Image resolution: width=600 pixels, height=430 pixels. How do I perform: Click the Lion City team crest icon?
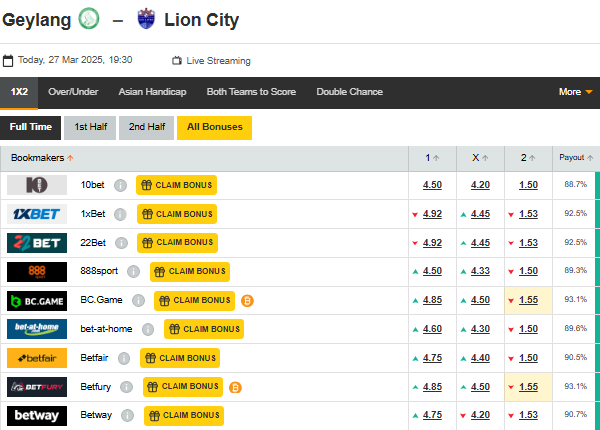(146, 19)
